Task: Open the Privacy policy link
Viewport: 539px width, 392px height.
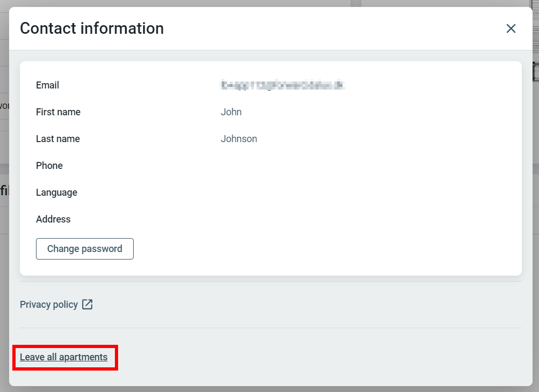Action: (49, 305)
